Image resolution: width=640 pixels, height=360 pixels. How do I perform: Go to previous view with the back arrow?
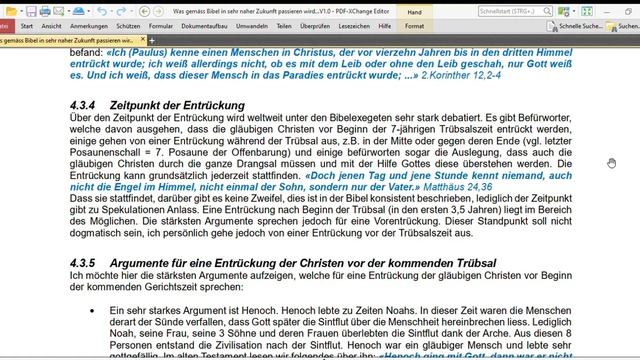(x=144, y=11)
